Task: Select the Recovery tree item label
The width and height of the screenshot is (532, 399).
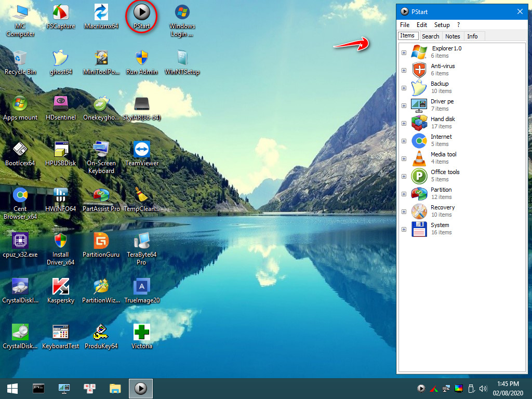Action: coord(443,207)
